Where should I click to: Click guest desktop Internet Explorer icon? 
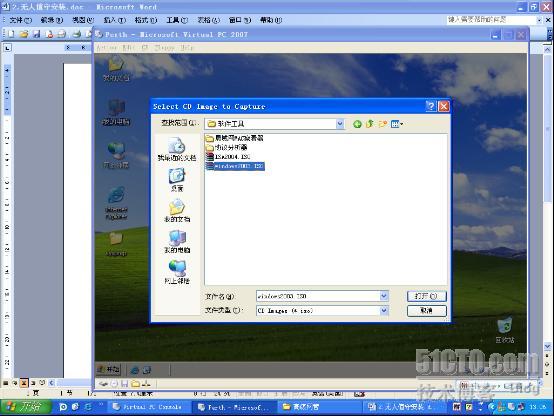pyautogui.click(x=116, y=203)
